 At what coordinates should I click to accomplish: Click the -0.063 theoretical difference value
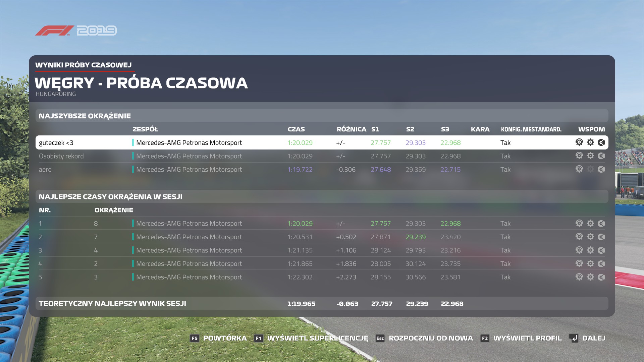coord(347,304)
